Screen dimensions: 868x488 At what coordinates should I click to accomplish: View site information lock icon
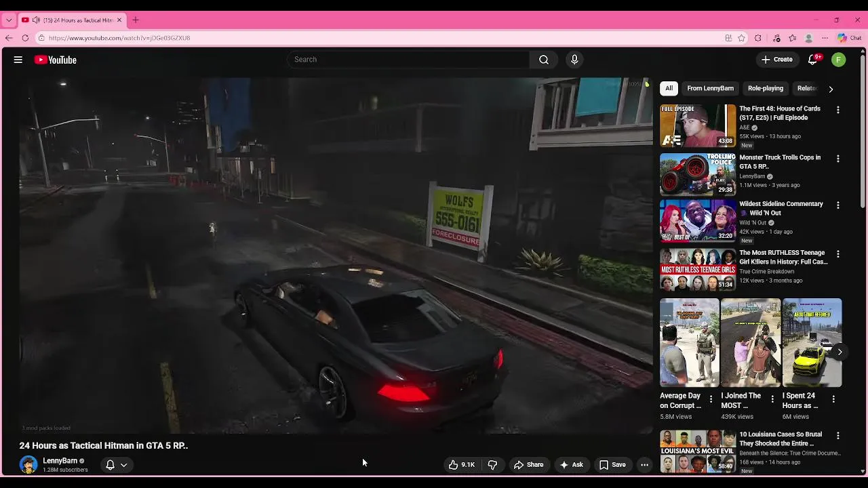point(41,38)
